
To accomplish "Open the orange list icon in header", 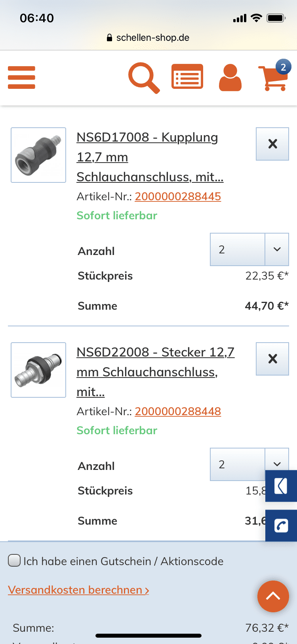I will 187,77.
